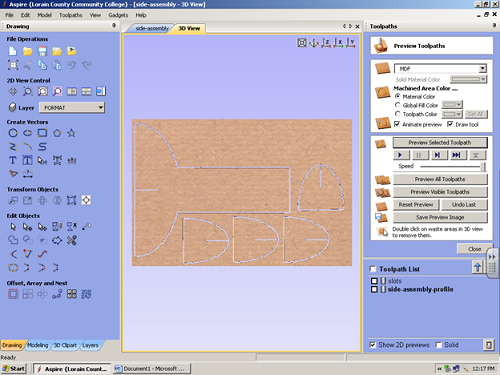This screenshot has width=500, height=375.
Task: Click the Pan view icon
Action: 13,91
